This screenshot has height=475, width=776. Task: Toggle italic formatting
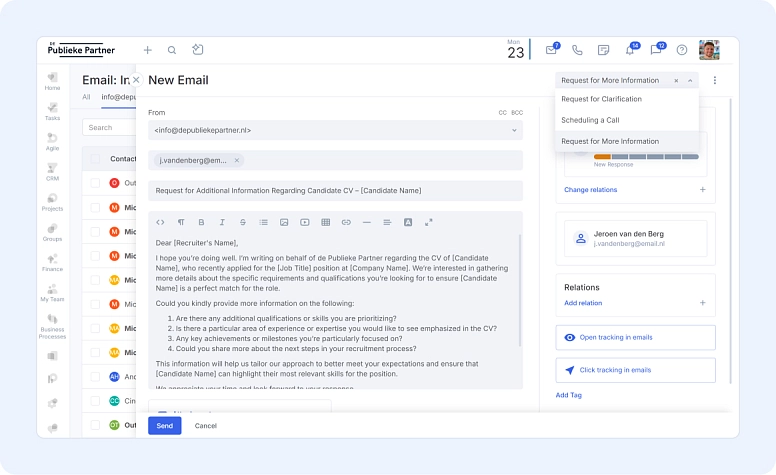222,222
